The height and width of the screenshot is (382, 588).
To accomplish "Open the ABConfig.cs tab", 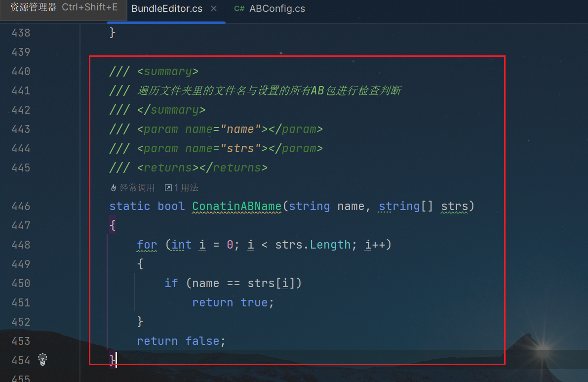I will (x=277, y=8).
